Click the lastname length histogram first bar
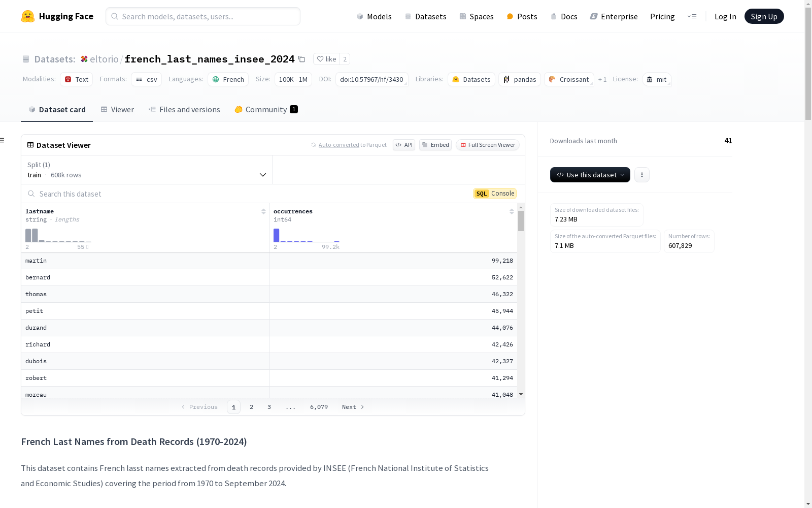 (28, 235)
